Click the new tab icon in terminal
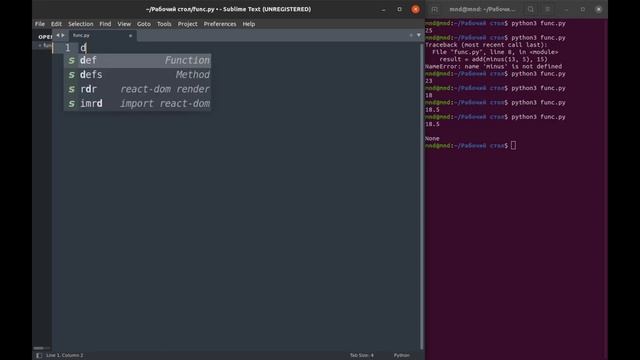The width and height of the screenshot is (640, 360). 434,9
